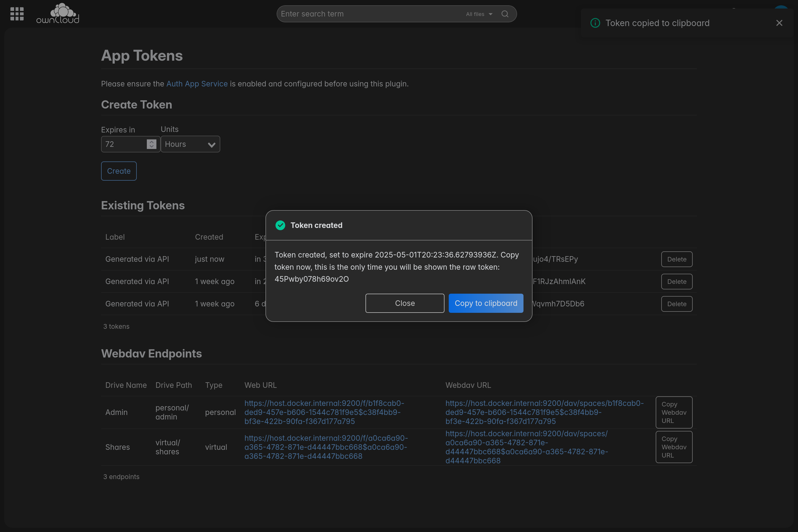The height and width of the screenshot is (532, 798).
Task: Open the Auth App Service link
Action: (197, 84)
